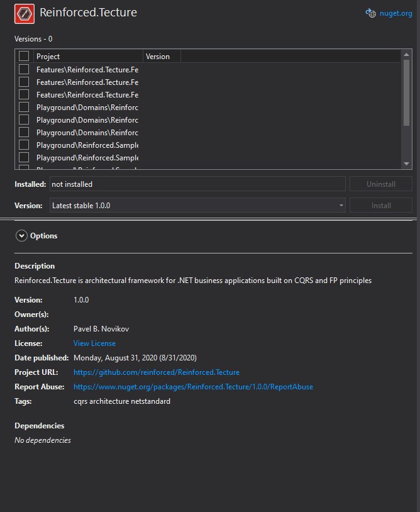Click the globe icon beside nuget.org

click(x=371, y=13)
